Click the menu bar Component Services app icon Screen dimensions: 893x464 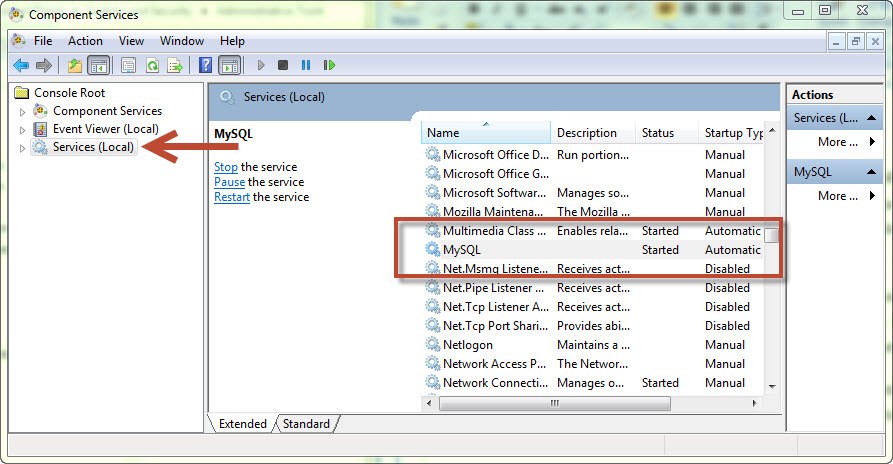(19, 41)
